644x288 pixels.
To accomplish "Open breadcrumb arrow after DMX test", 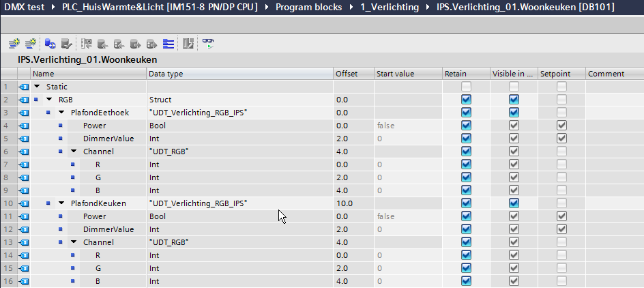I will coord(53,7).
